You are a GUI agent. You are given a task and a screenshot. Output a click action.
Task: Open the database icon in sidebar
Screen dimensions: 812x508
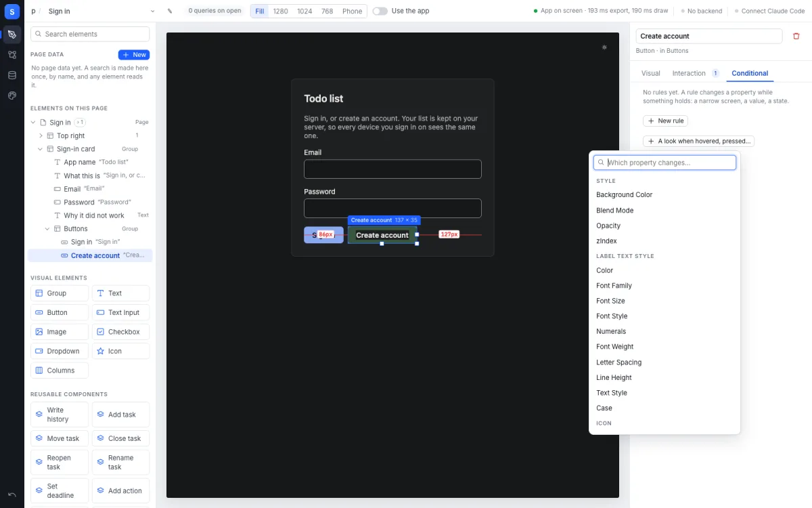pyautogui.click(x=12, y=75)
